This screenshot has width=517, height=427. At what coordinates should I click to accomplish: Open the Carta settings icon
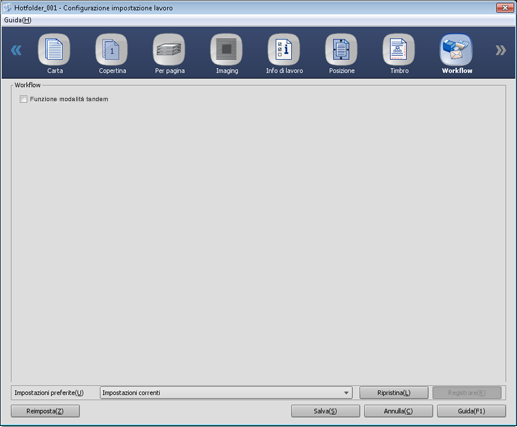54,49
